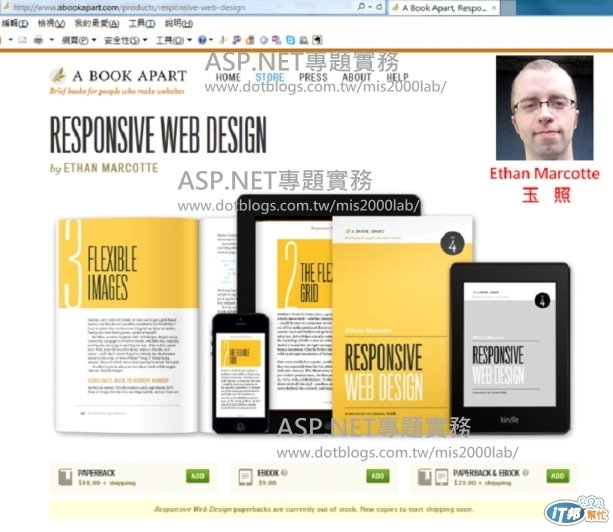
Task: Open the 我的最愛(A) menu
Action: click(97, 23)
